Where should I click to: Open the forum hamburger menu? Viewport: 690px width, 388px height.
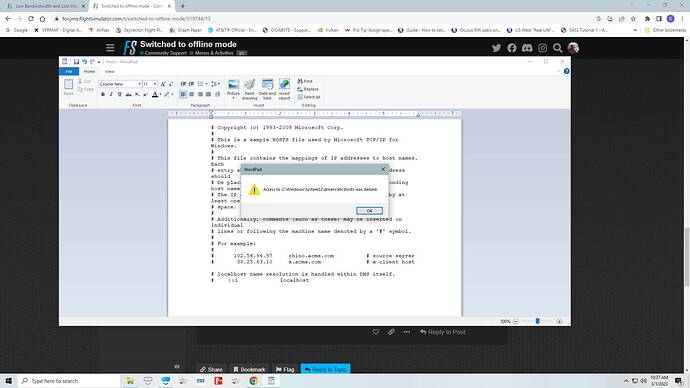click(x=110, y=48)
